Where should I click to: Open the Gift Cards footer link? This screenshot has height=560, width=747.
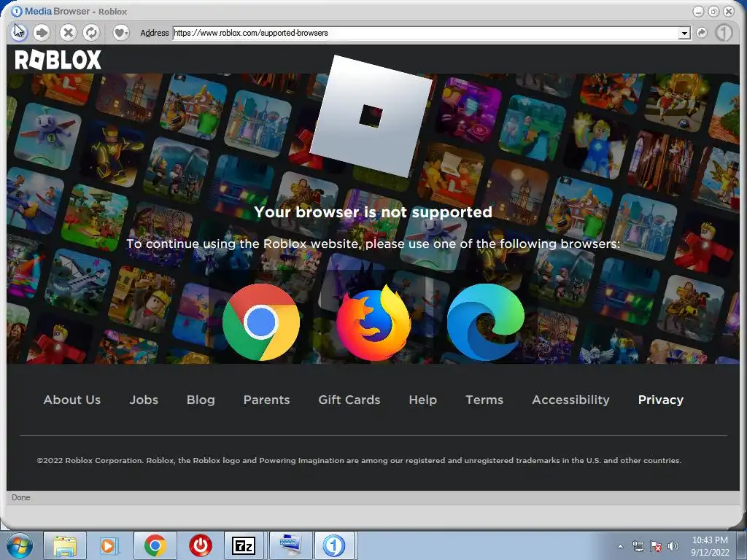point(349,400)
